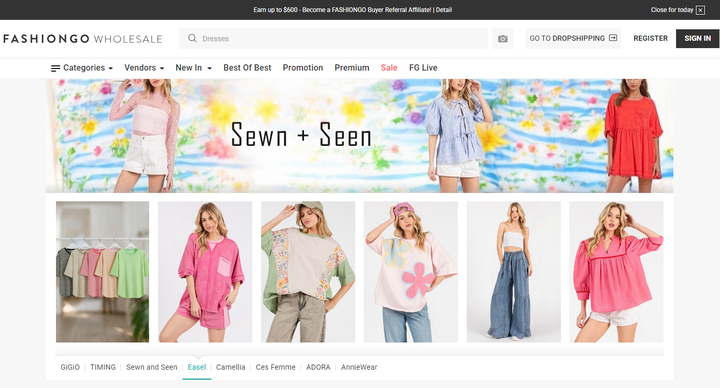Open the Sale page

point(389,67)
